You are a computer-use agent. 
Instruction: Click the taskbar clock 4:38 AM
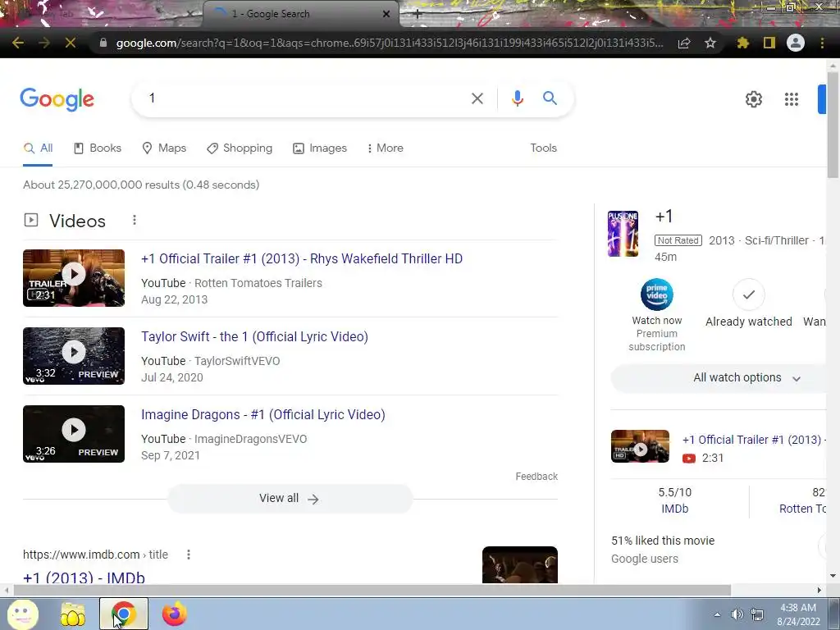(x=797, y=608)
